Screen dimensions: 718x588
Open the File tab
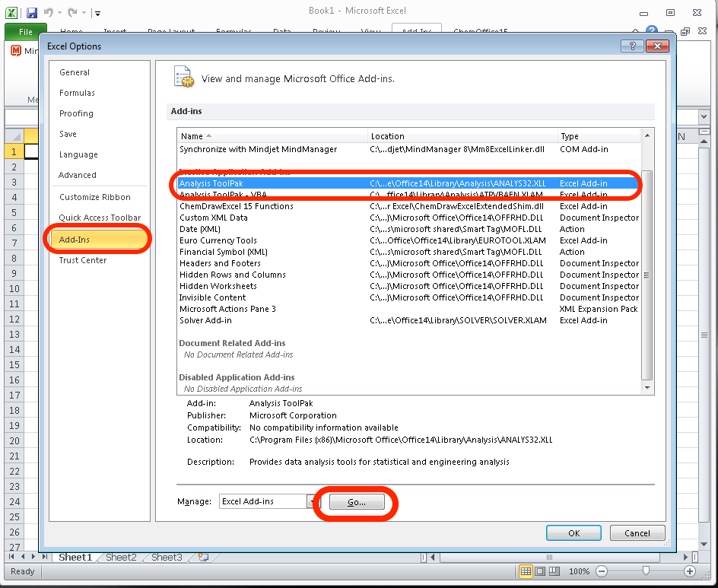tap(25, 32)
